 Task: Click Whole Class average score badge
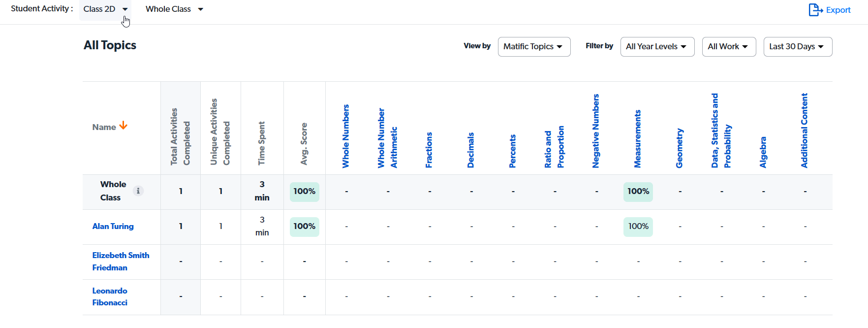[304, 192]
